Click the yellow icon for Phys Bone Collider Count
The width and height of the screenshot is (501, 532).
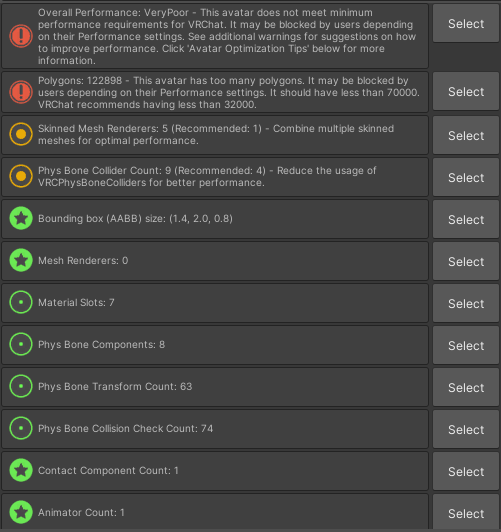pyautogui.click(x=21, y=176)
